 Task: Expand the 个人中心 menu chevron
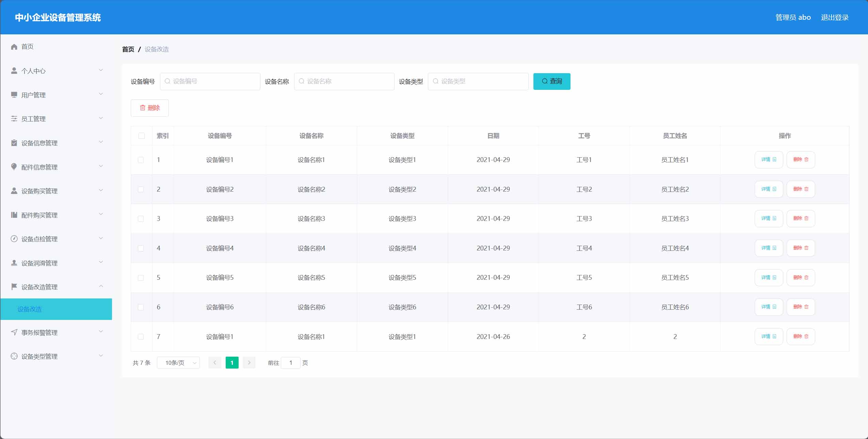tap(101, 70)
